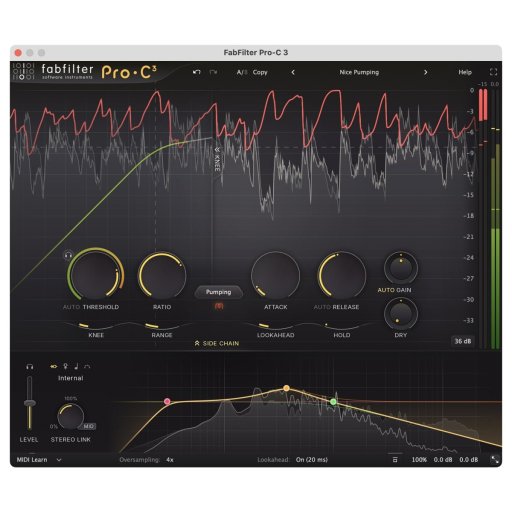The height and width of the screenshot is (512, 512).
Task: Go to next preset arrow
Action: (425, 72)
